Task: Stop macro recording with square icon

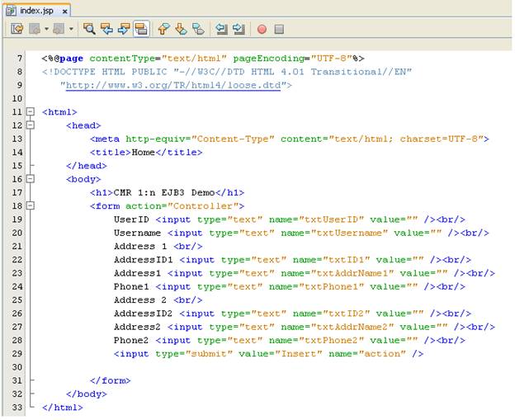Action: coord(279,29)
